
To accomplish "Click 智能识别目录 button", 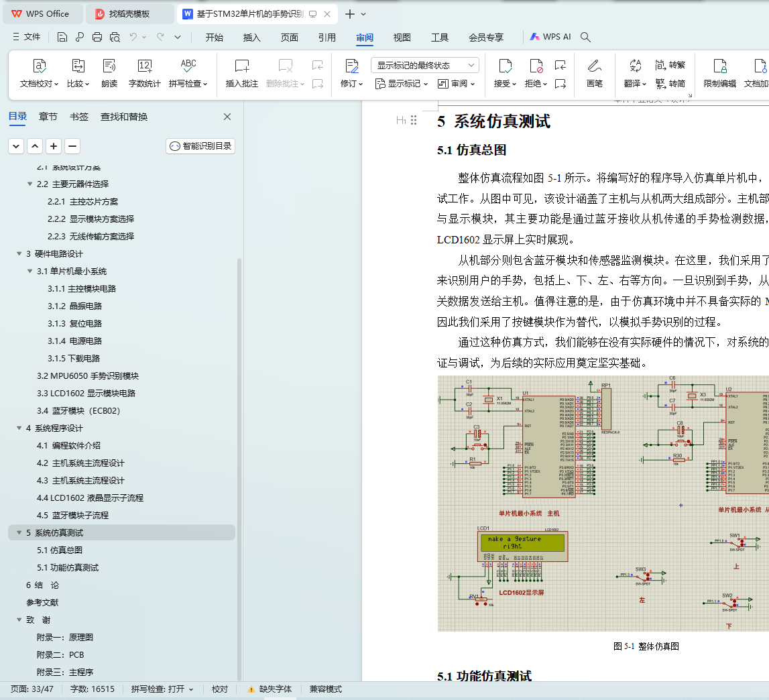I will [200, 145].
